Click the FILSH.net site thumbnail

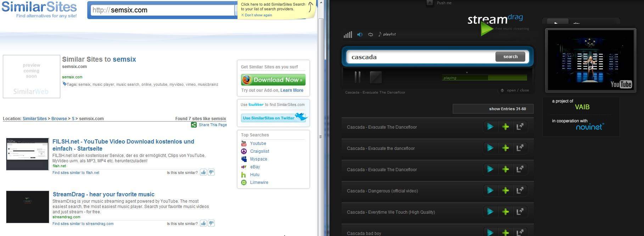[x=27, y=154]
